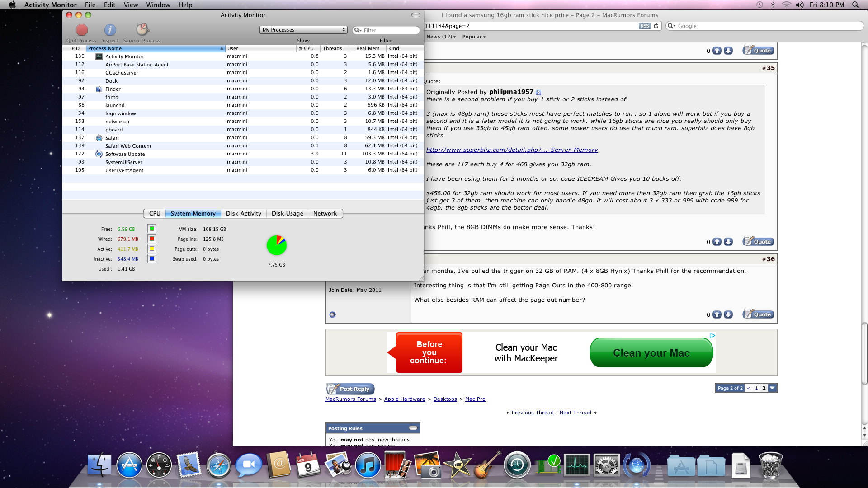Click reload icon in Safari address bar
868x488 pixels.
click(x=656, y=26)
